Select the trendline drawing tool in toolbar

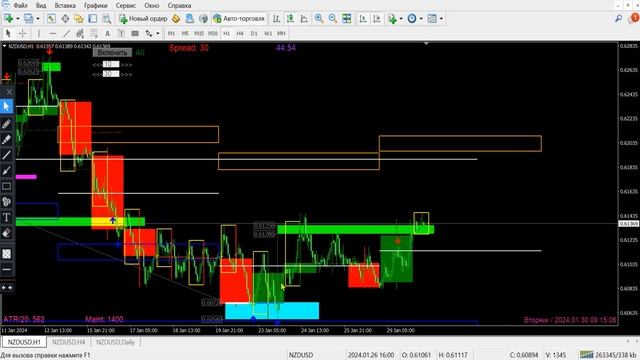(x=67, y=33)
